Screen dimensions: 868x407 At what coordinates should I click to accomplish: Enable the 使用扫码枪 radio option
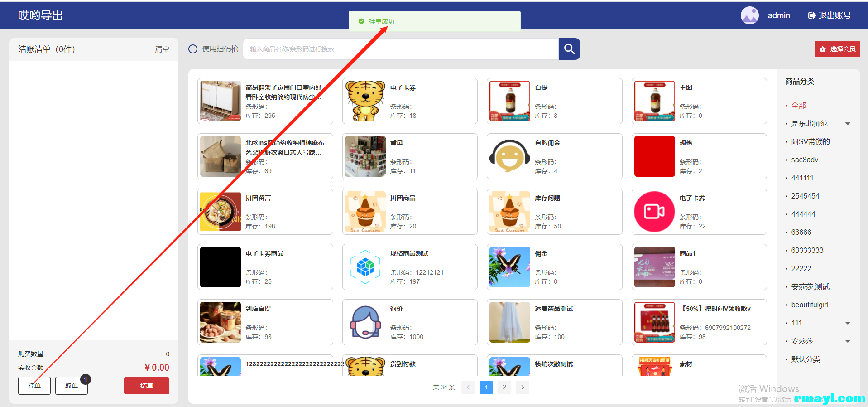point(193,49)
